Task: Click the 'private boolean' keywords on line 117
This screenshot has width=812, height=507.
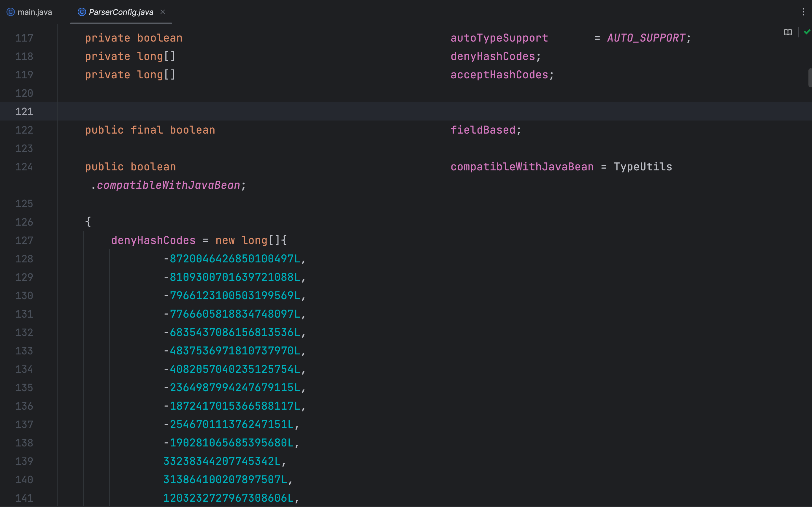Action: [x=134, y=38]
